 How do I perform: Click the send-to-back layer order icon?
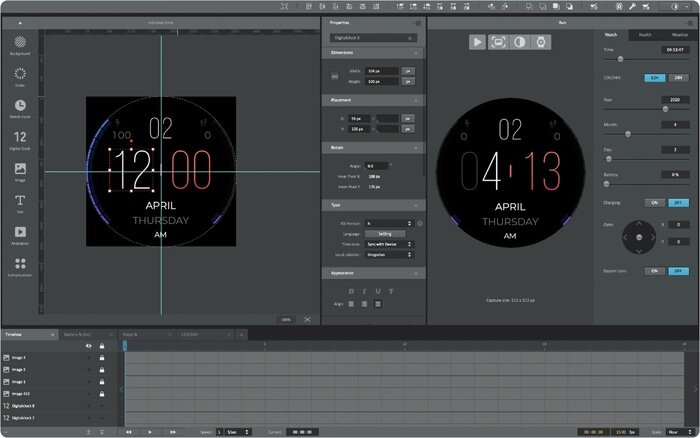[x=570, y=6]
